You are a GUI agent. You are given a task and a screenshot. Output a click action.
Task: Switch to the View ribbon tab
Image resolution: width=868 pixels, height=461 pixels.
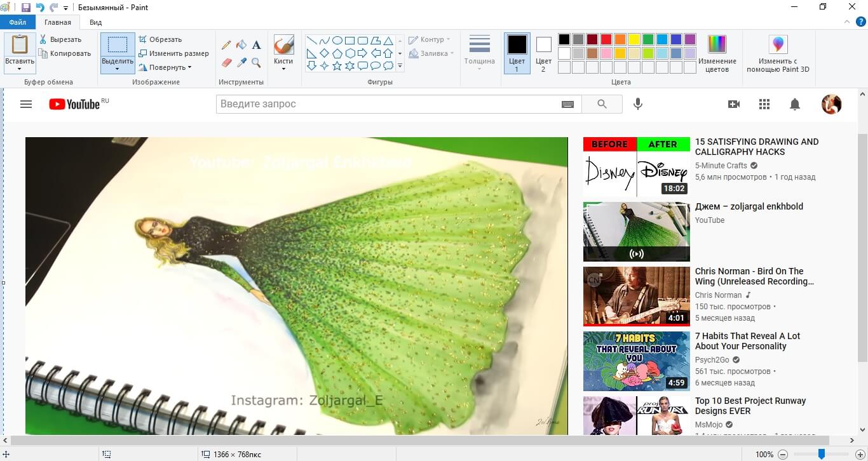pos(95,22)
